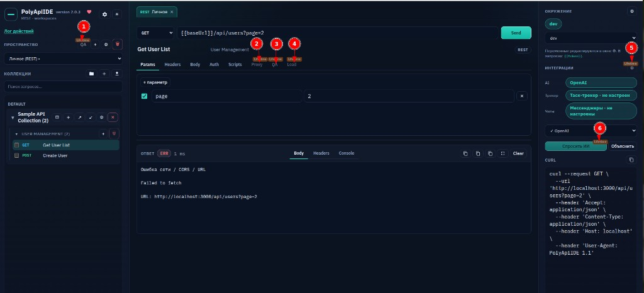Click the Поиск запросов search field
The width and height of the screenshot is (644, 293).
pyautogui.click(x=64, y=87)
